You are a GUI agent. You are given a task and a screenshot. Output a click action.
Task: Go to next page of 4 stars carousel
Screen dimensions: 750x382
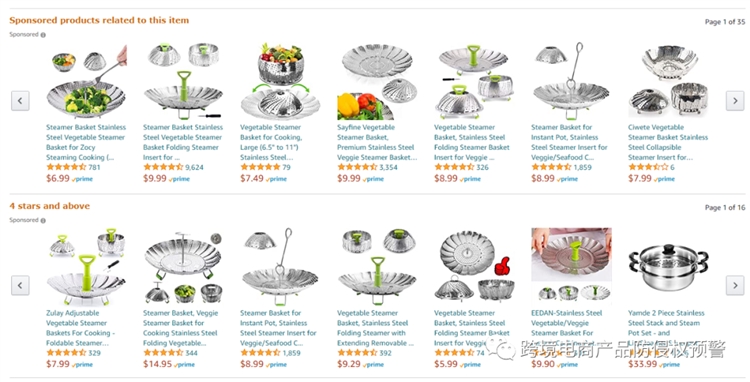tap(735, 285)
